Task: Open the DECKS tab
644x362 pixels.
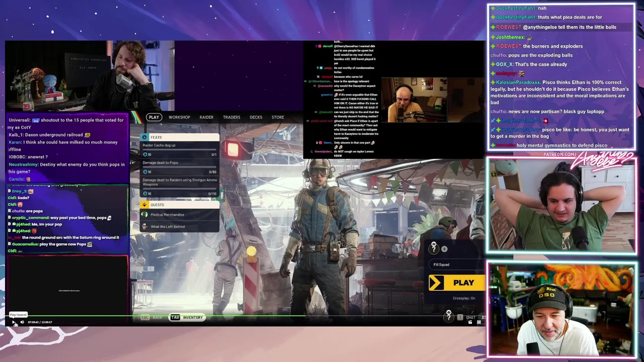Action: click(256, 117)
